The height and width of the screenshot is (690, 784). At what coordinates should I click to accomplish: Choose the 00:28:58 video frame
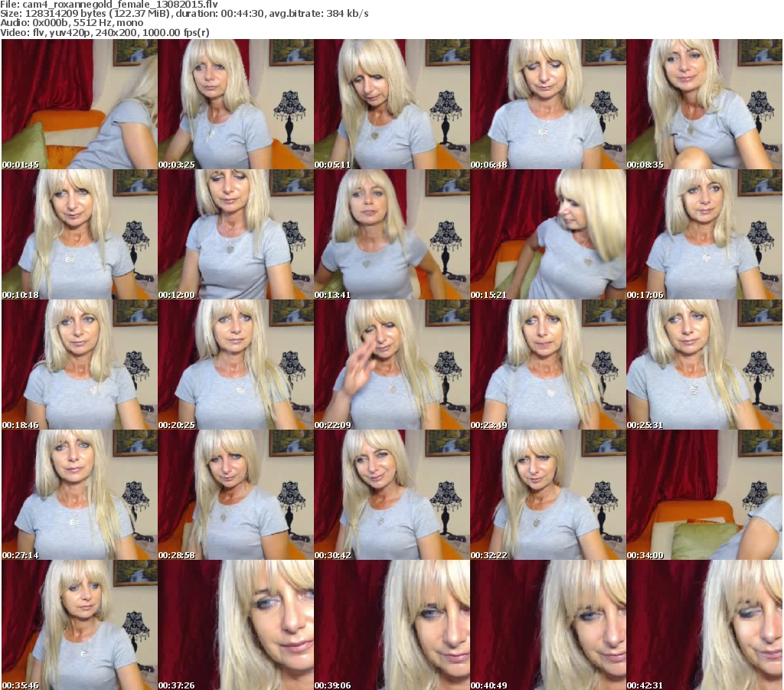(x=236, y=495)
